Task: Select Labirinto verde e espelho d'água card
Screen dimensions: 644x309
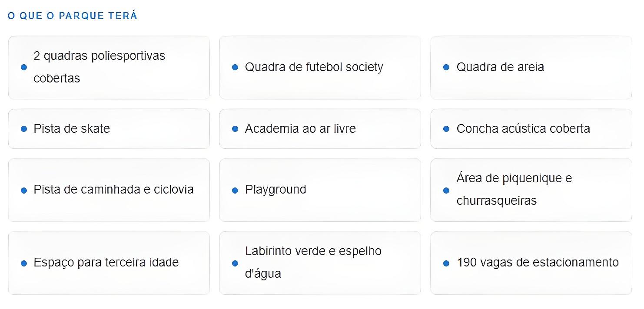Action: pos(320,263)
